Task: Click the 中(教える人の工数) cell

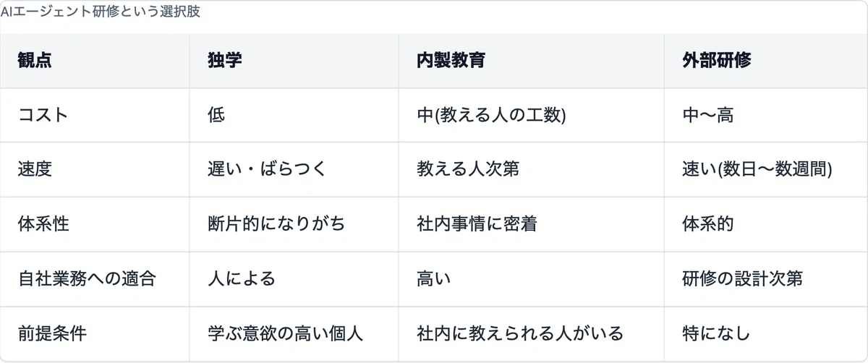Action: coord(491,115)
